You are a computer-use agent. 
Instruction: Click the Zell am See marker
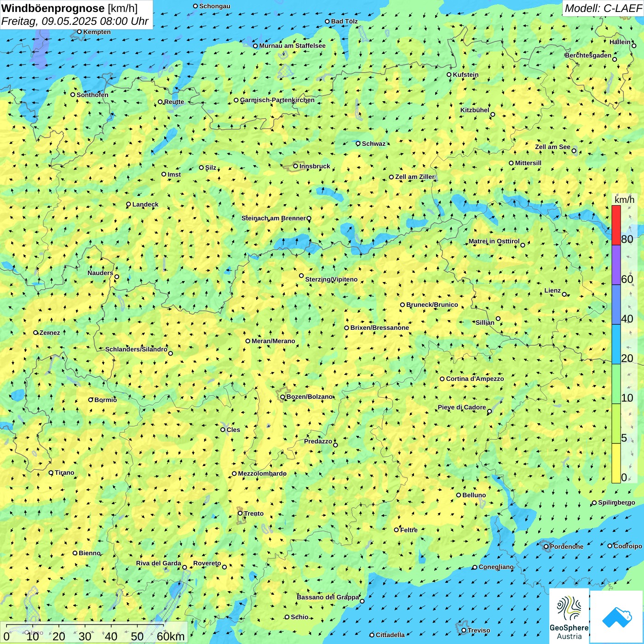(574, 150)
